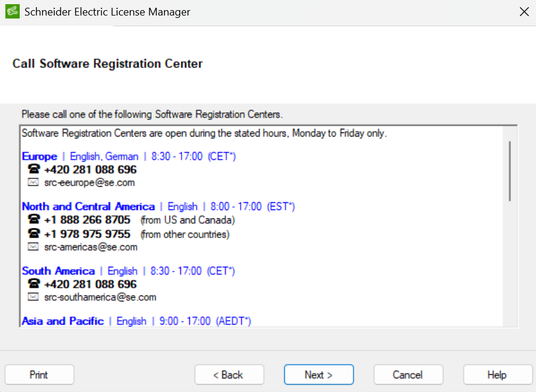Click the South America region heading
Screen dimensions: 536x392
tap(58, 271)
